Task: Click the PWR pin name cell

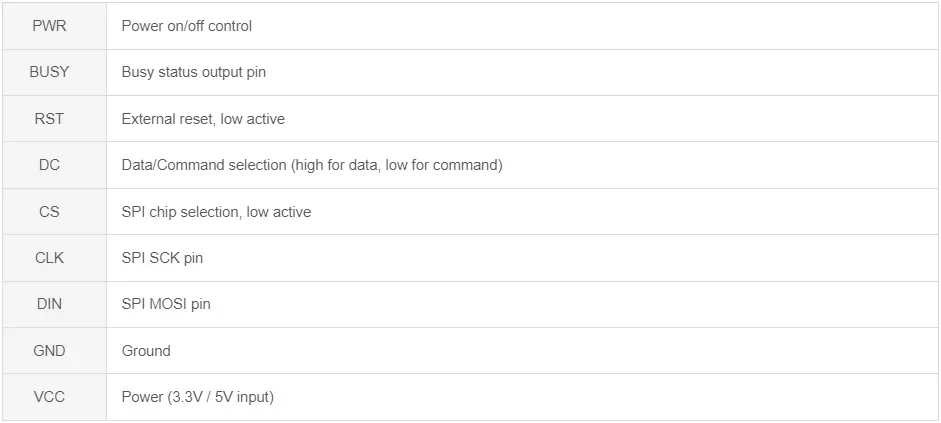Action: pos(49,26)
